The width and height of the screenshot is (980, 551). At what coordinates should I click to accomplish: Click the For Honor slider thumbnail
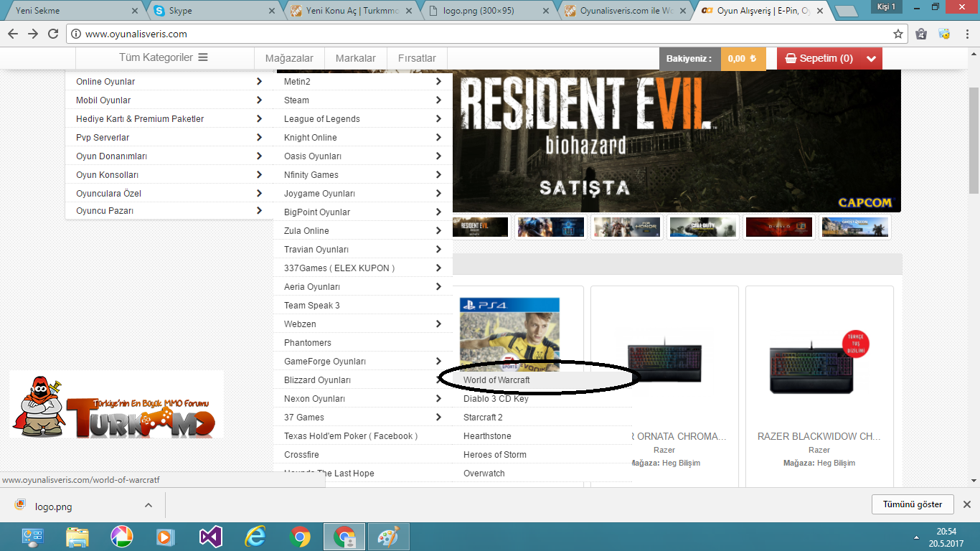pyautogui.click(x=626, y=227)
